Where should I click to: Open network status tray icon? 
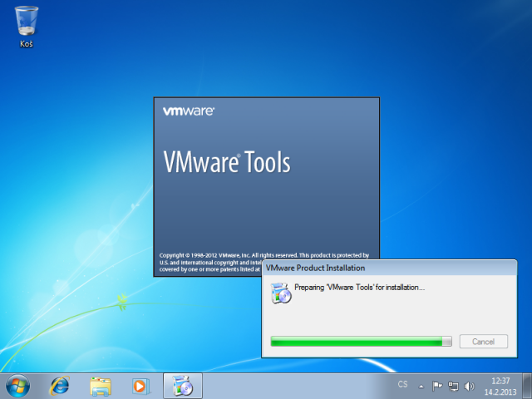point(453,386)
